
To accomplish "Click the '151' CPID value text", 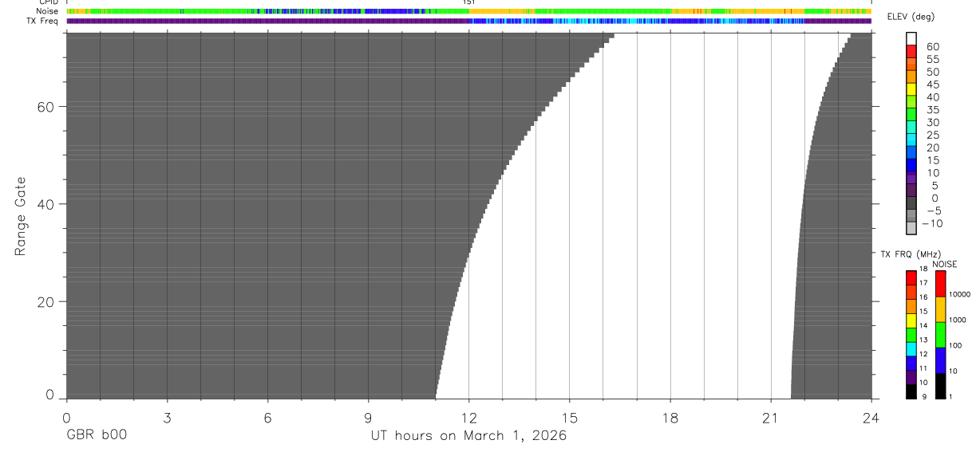I will 468,2.
